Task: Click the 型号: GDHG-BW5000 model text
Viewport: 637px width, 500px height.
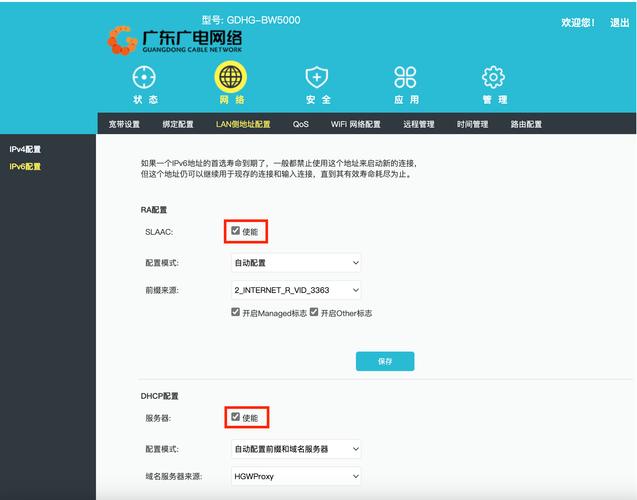Action: click(x=251, y=20)
